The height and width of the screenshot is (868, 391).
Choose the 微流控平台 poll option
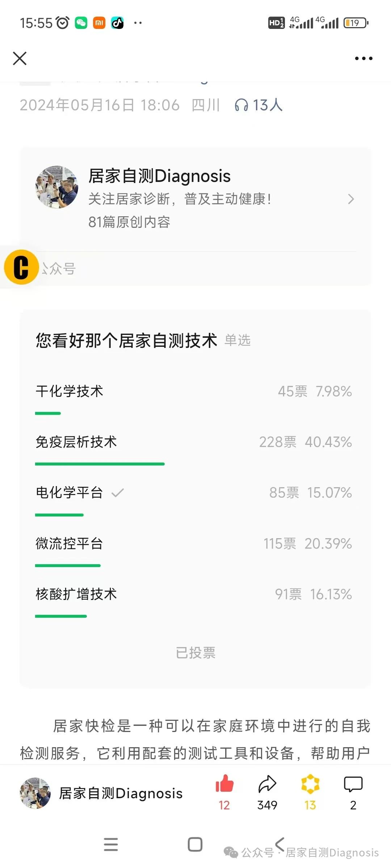[70, 543]
